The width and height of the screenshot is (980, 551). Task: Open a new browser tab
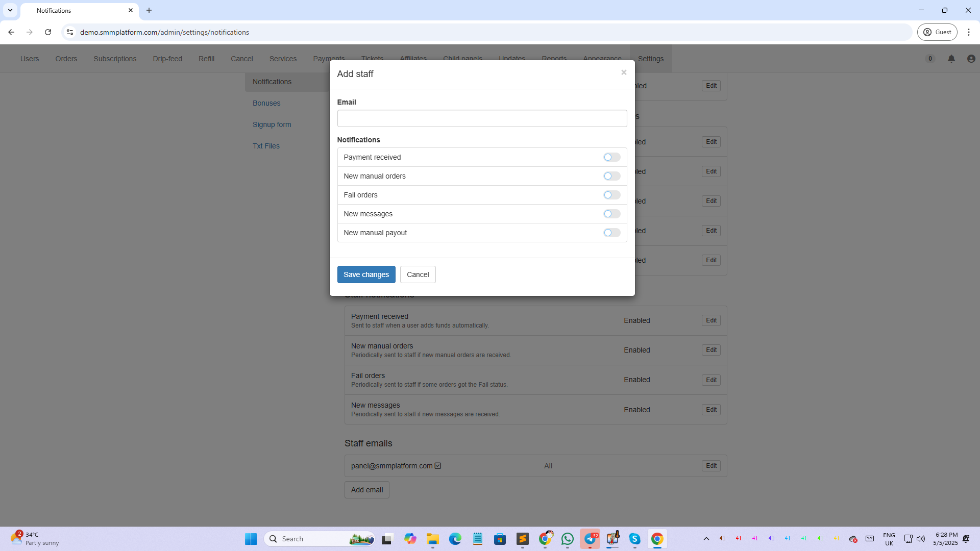tap(149, 10)
